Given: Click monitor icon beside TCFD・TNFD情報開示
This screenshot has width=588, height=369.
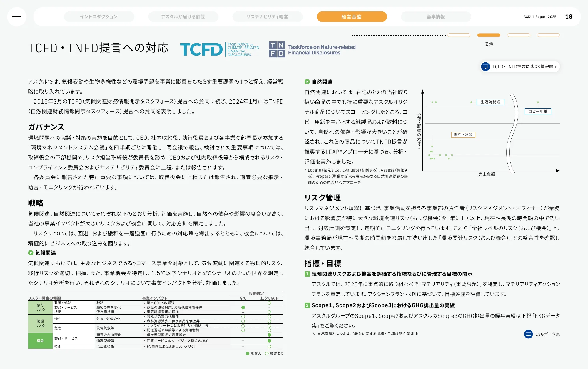Looking at the screenshot, I should click(x=485, y=67).
